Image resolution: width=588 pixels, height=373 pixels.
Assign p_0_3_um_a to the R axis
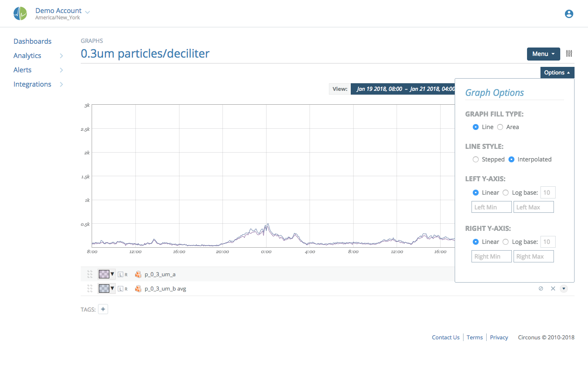click(125, 274)
